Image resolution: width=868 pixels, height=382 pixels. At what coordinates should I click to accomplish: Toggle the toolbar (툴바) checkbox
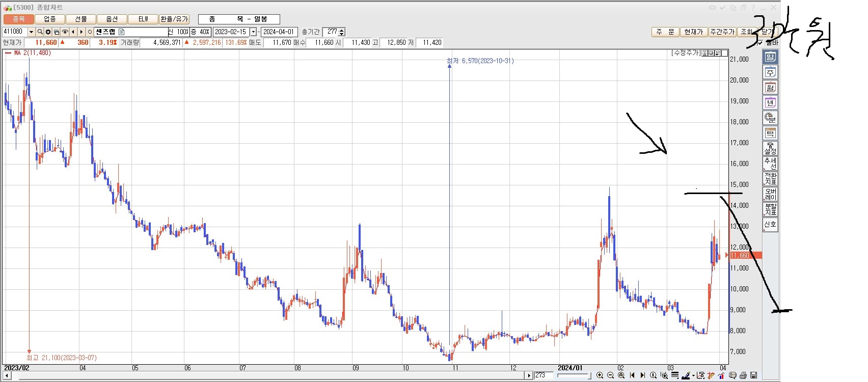point(761,43)
